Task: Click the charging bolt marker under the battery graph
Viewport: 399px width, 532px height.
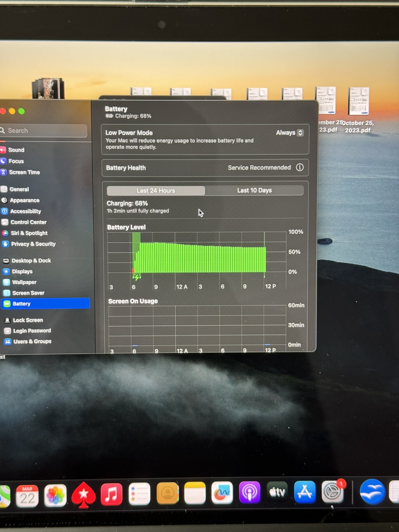Action: coord(136,277)
